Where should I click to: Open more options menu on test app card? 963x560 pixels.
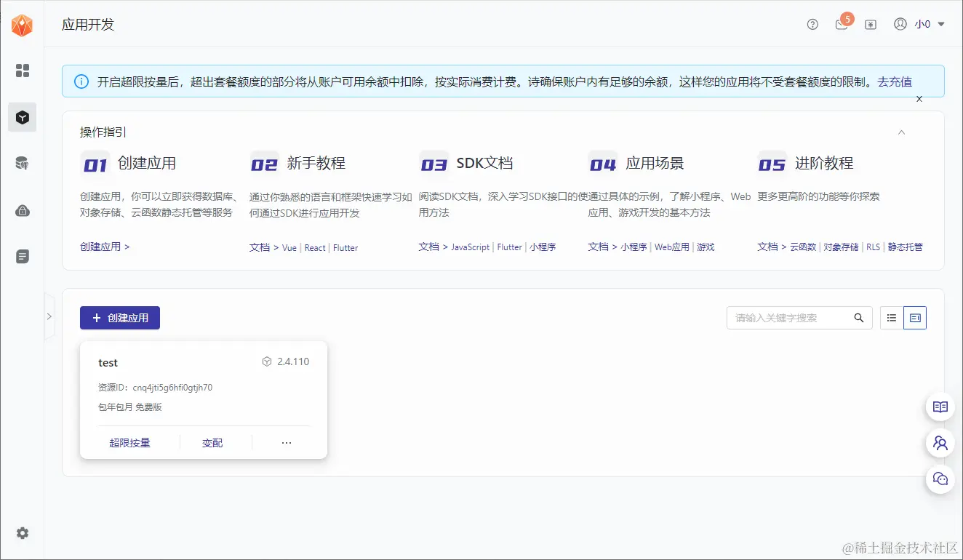[x=286, y=442]
